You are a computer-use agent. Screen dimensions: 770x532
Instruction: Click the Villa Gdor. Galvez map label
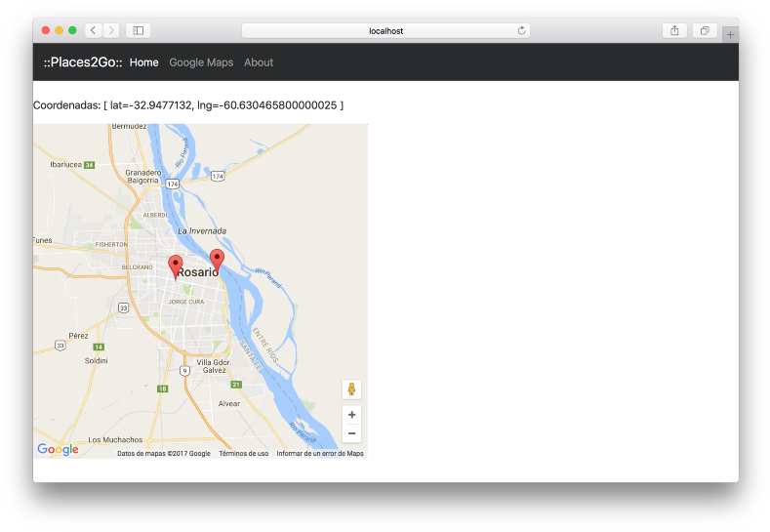click(x=214, y=366)
